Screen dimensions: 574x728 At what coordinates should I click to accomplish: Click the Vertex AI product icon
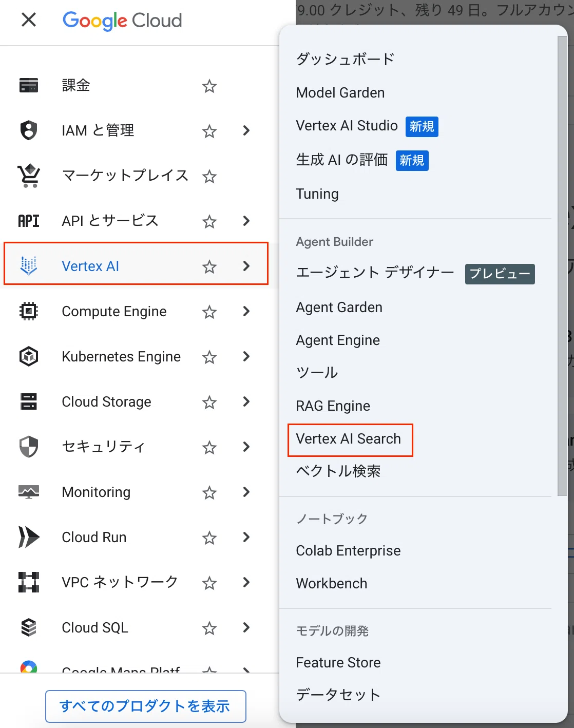pyautogui.click(x=29, y=266)
